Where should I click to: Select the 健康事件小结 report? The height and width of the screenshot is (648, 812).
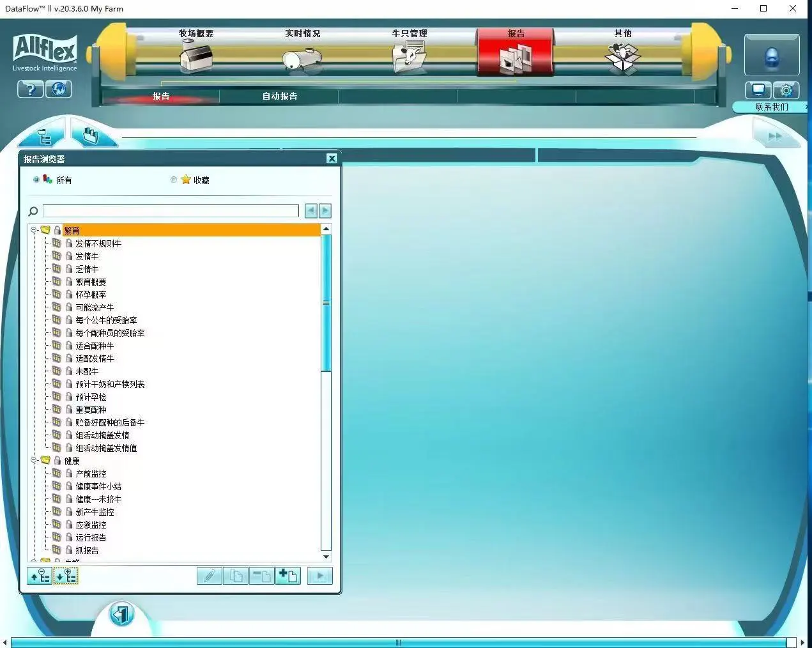click(x=98, y=486)
